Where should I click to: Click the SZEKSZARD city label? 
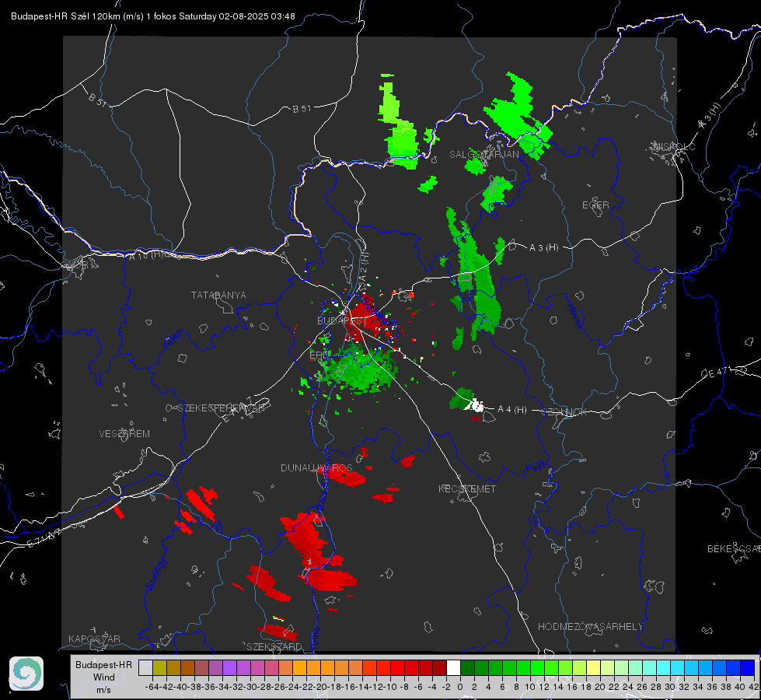(274, 647)
